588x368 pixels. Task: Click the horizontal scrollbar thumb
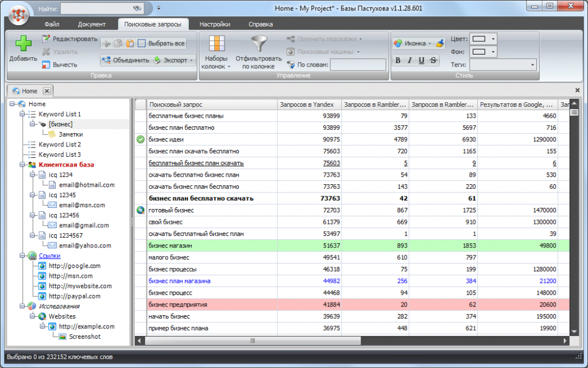(253, 340)
